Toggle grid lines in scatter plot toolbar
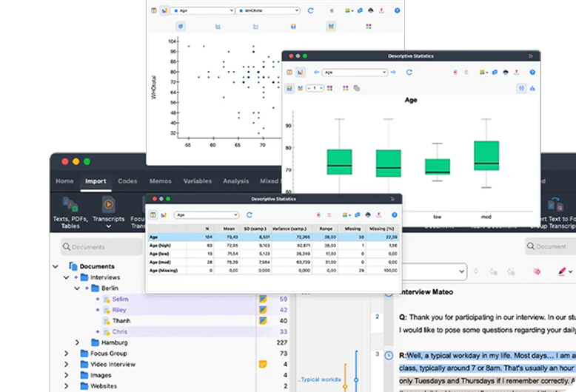This screenshot has height=392, width=576. coord(181,26)
